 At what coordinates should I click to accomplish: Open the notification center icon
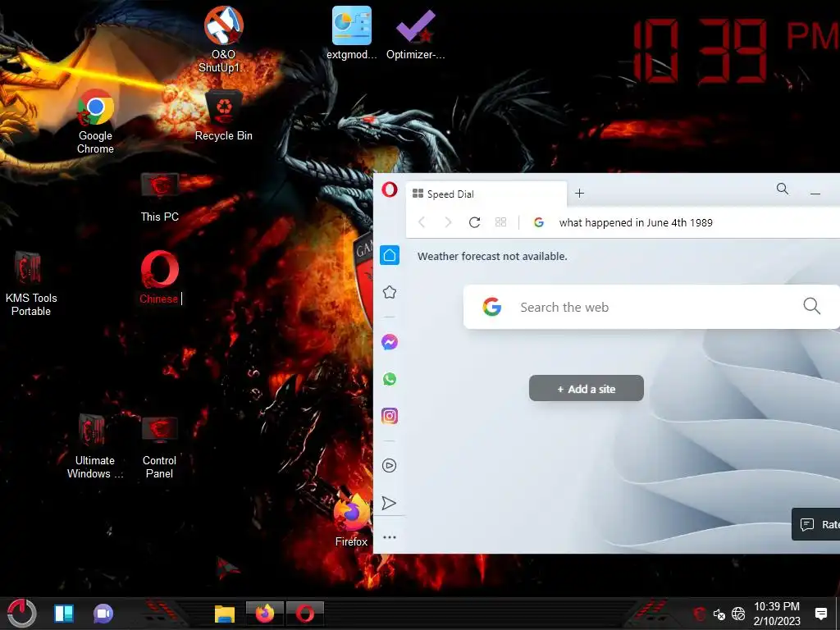(820, 614)
